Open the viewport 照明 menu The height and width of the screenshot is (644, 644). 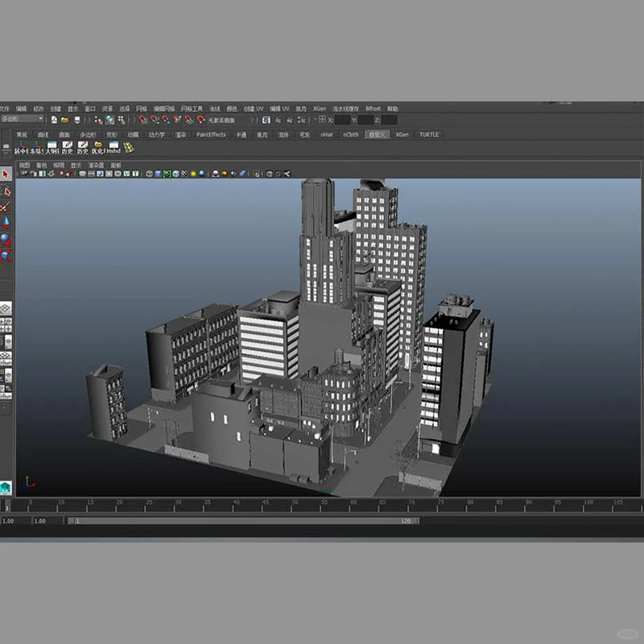(x=59, y=165)
